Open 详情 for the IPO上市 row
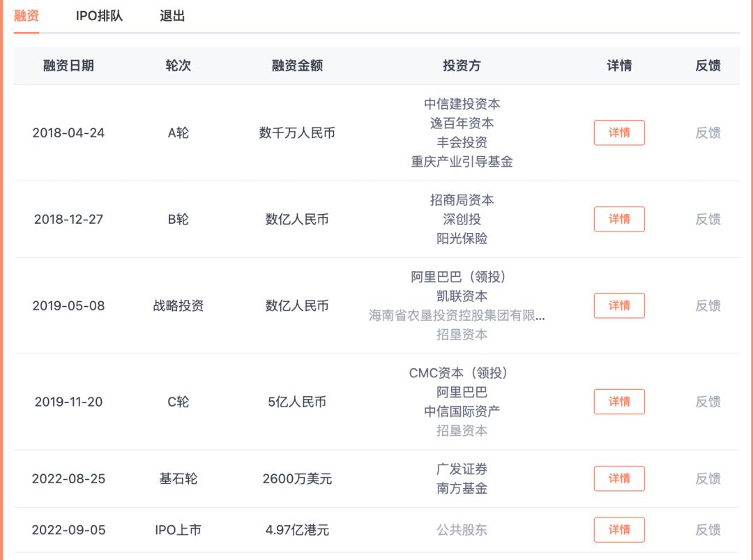 click(x=619, y=530)
